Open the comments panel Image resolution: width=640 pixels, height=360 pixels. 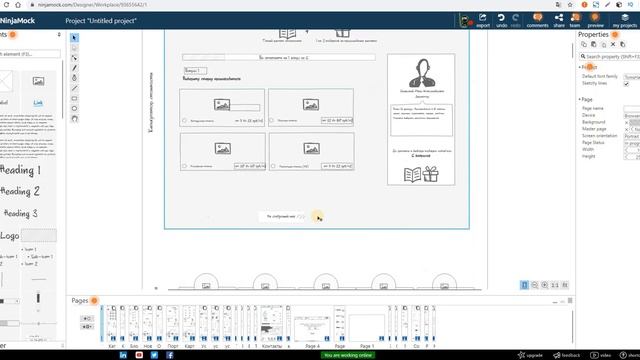pyautogui.click(x=537, y=20)
